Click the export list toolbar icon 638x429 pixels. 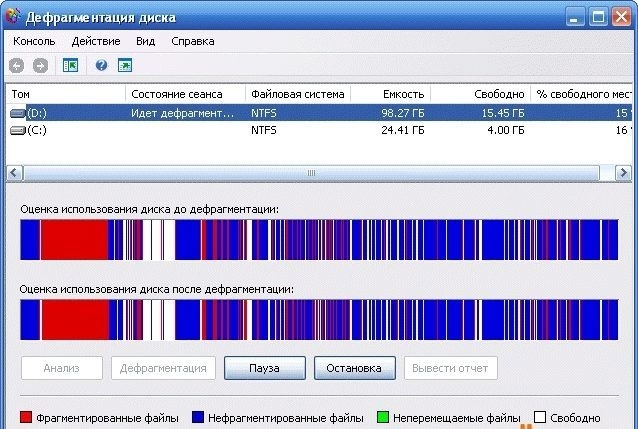pyautogui.click(x=125, y=65)
